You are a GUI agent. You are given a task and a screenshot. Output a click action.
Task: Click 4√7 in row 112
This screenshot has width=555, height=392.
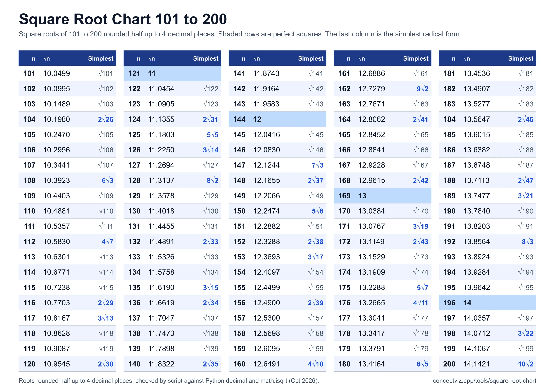(108, 242)
